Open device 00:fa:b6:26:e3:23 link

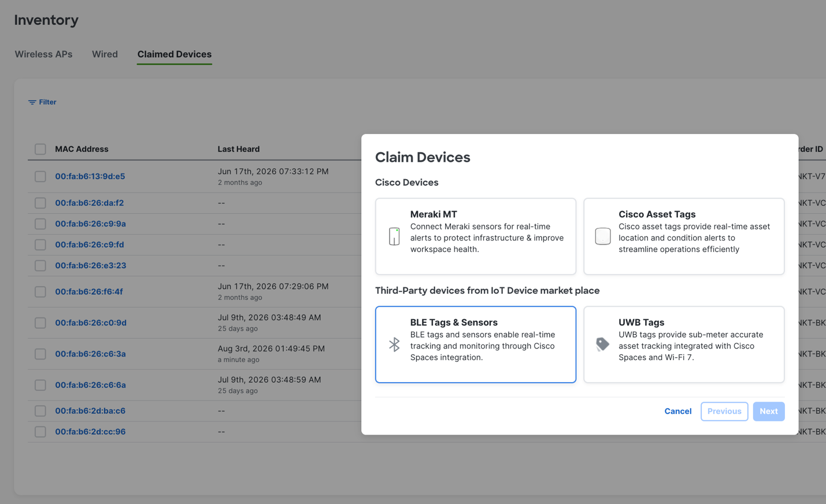(91, 265)
